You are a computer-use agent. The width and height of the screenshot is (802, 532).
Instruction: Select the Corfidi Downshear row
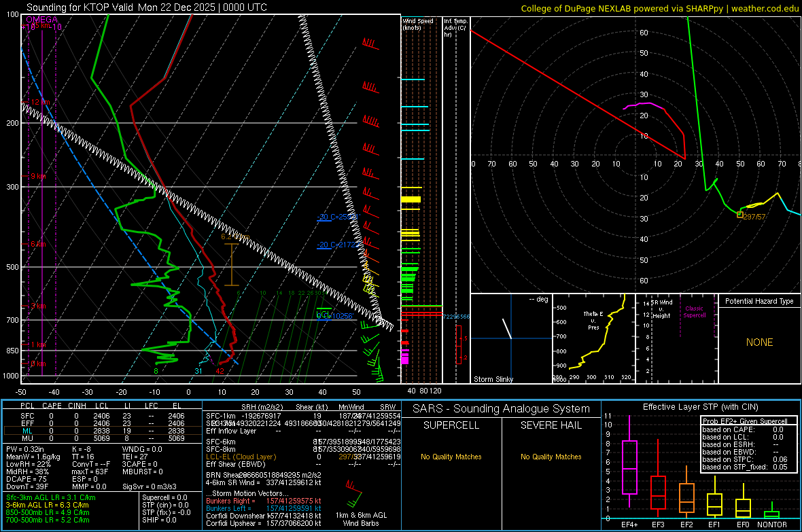(x=264, y=516)
